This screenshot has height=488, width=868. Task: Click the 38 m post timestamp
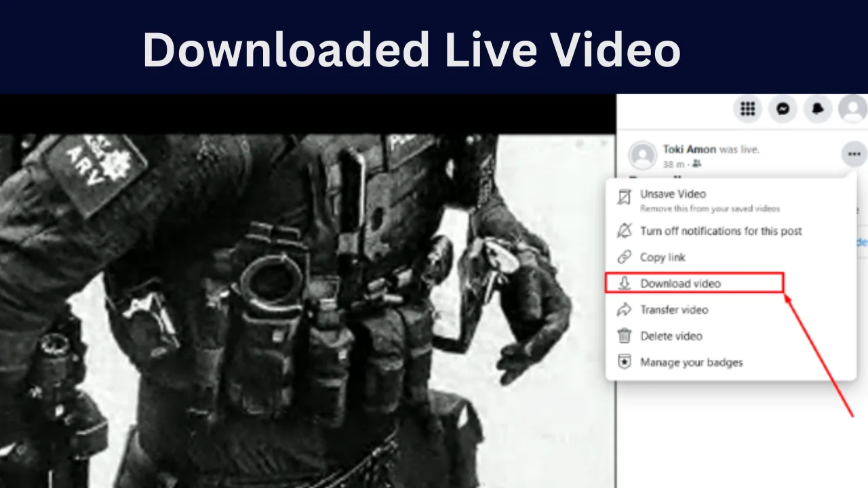tap(673, 164)
